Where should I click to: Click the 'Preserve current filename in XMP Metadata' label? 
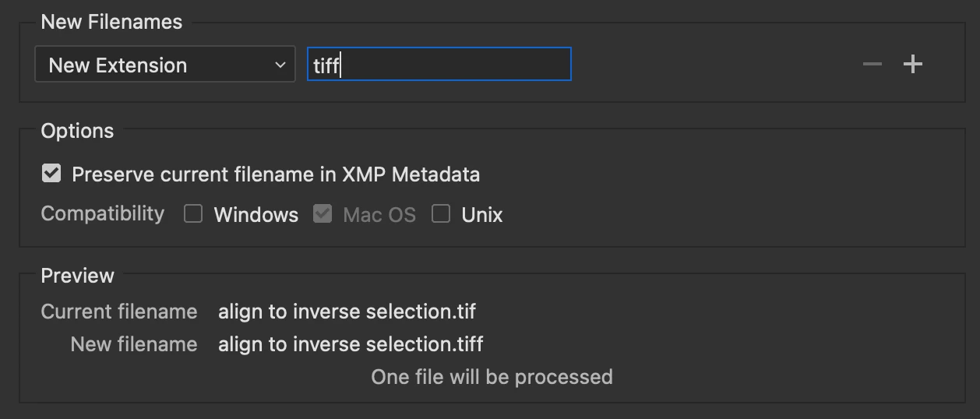276,174
